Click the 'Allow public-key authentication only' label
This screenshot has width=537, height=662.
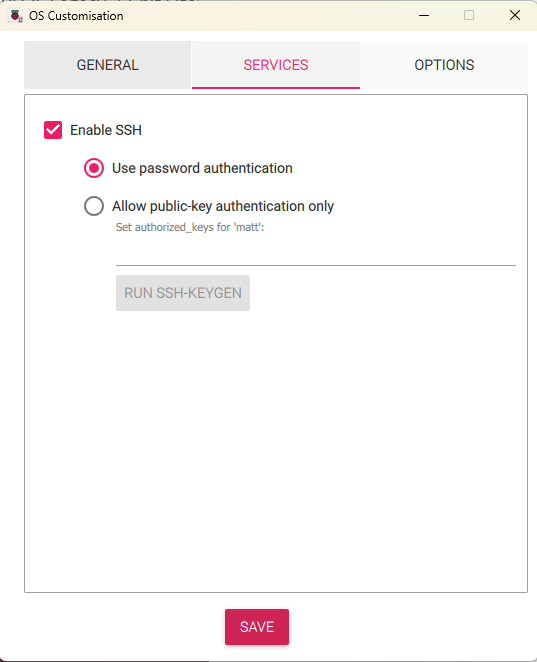click(x=223, y=206)
